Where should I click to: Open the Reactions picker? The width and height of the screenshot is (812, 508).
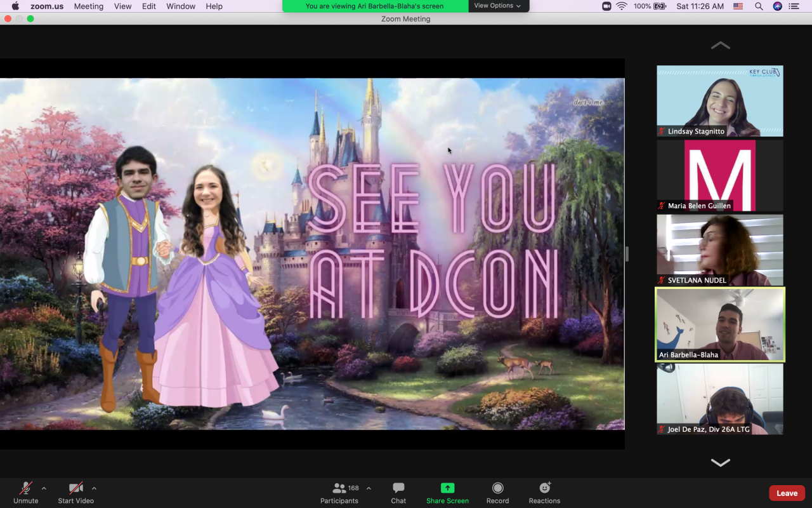pyautogui.click(x=544, y=493)
